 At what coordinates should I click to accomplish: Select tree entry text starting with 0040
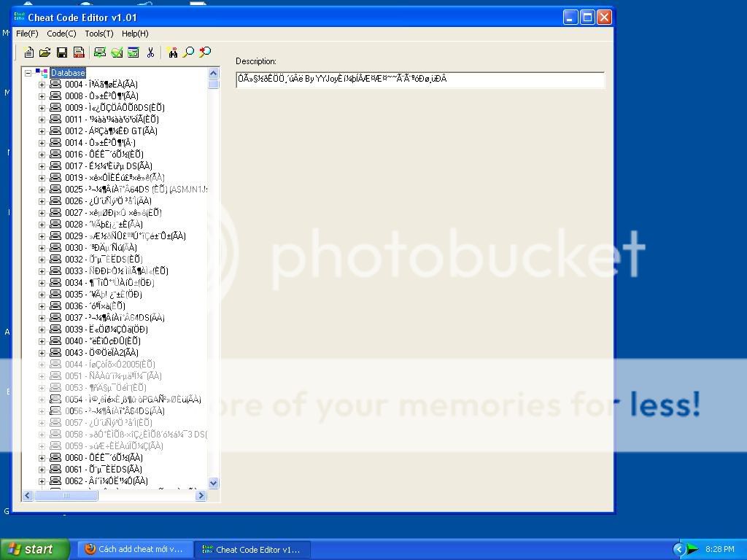pos(103,341)
